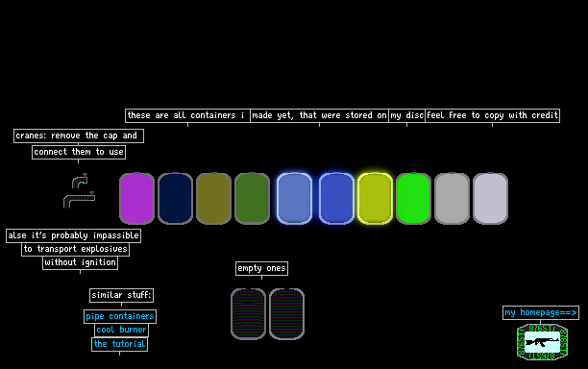Click the empty ones sign label
Image resolution: width=588 pixels, height=369 pixels.
tap(261, 268)
